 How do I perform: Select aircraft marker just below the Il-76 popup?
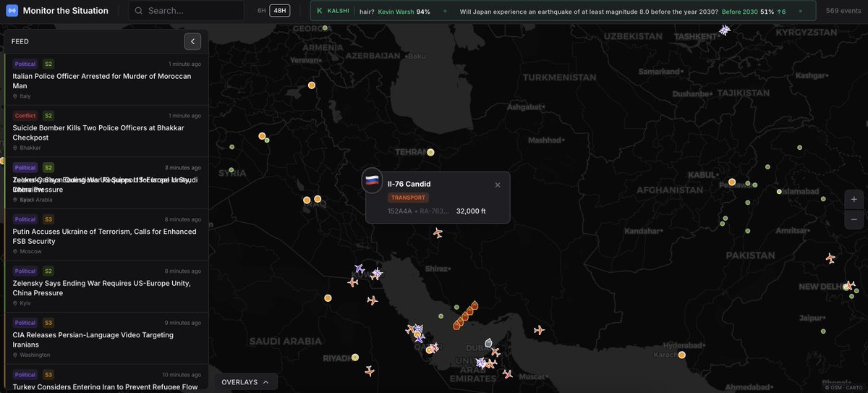click(438, 233)
